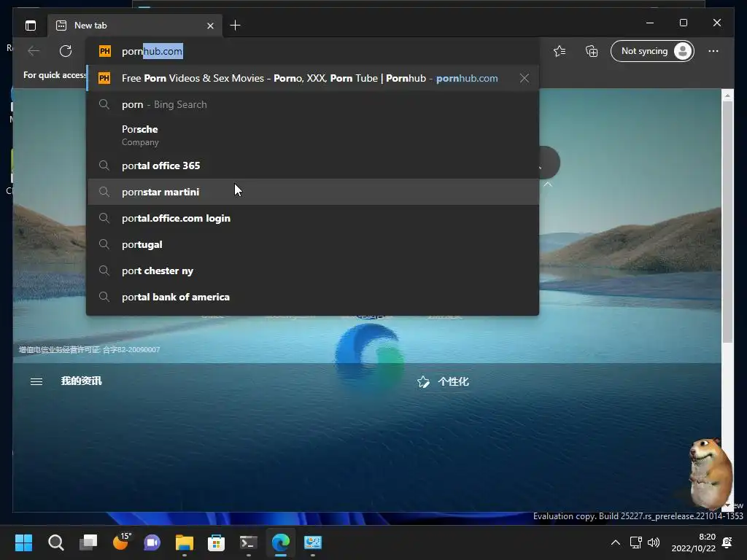Open the 我的资讯 hamburger menu icon

(x=36, y=381)
